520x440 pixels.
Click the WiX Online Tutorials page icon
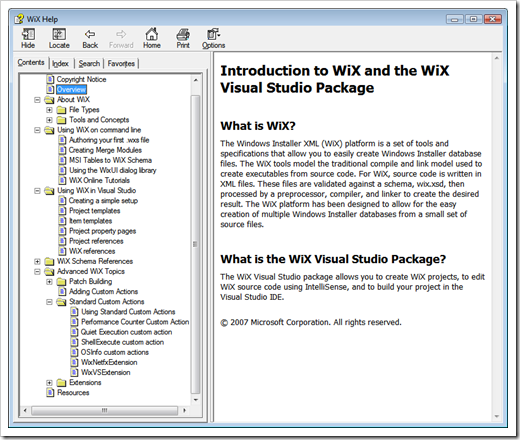click(x=62, y=180)
